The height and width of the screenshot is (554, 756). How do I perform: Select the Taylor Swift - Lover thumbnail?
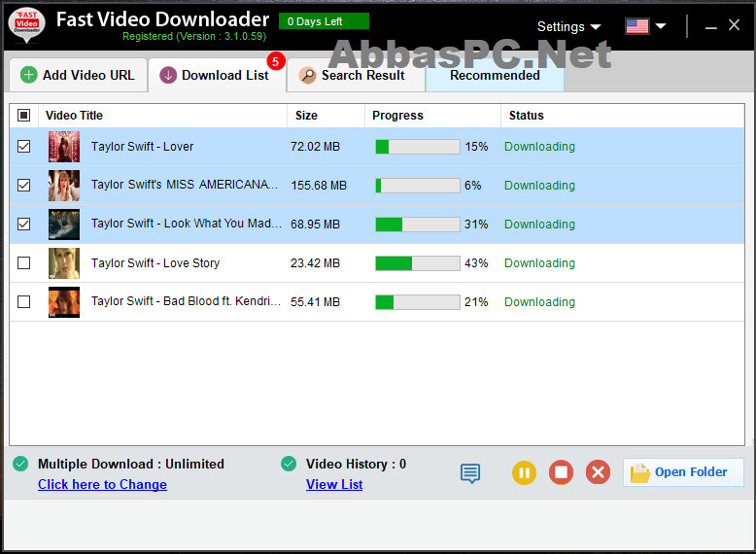[64, 147]
